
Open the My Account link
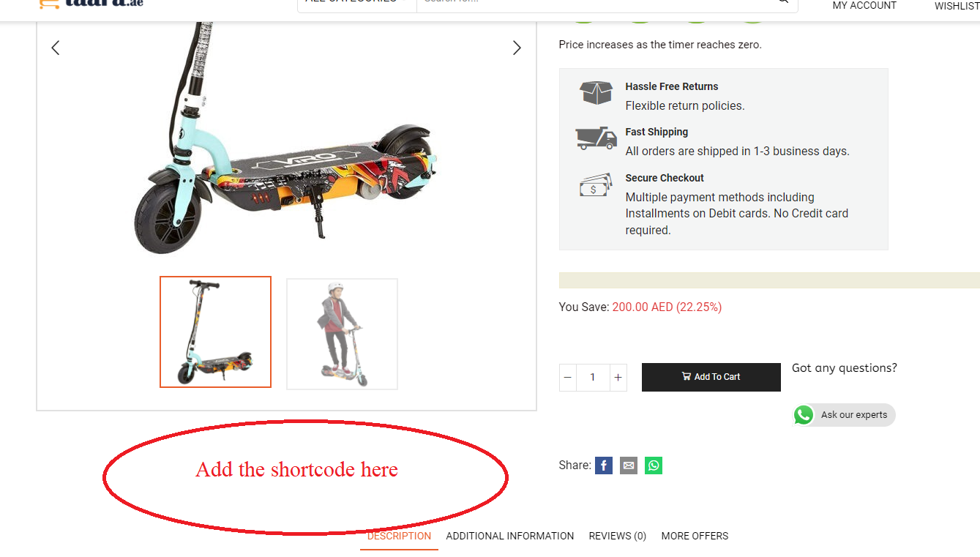(864, 5)
